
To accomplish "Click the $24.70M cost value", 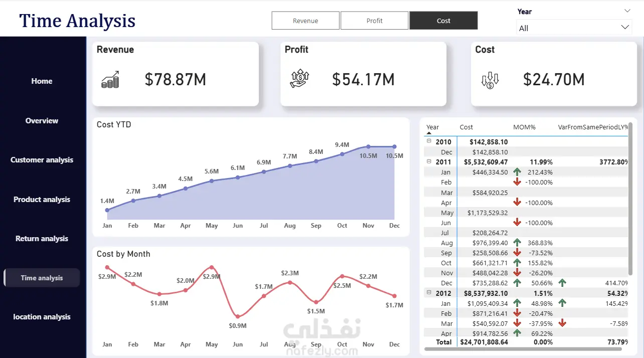I will (x=554, y=79).
